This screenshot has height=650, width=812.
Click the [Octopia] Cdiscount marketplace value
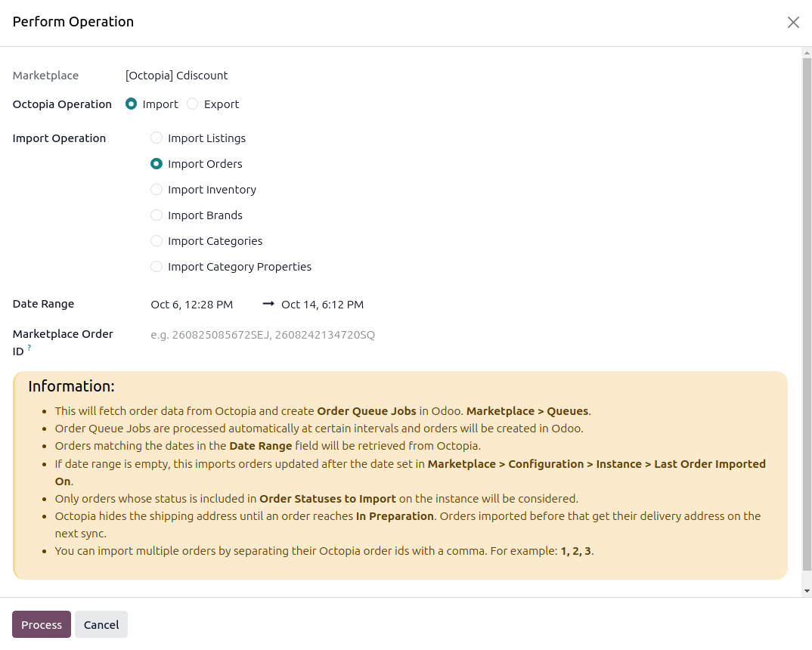tap(177, 76)
